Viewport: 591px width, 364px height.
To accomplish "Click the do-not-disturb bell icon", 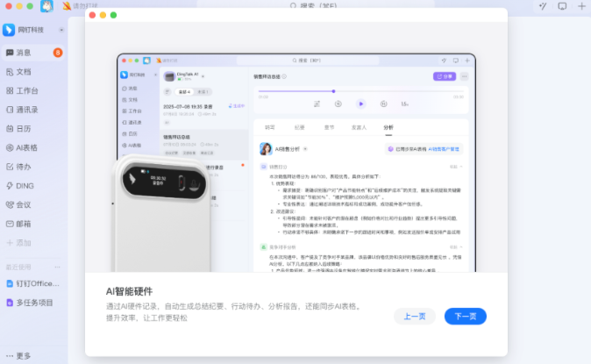I will pos(67,6).
